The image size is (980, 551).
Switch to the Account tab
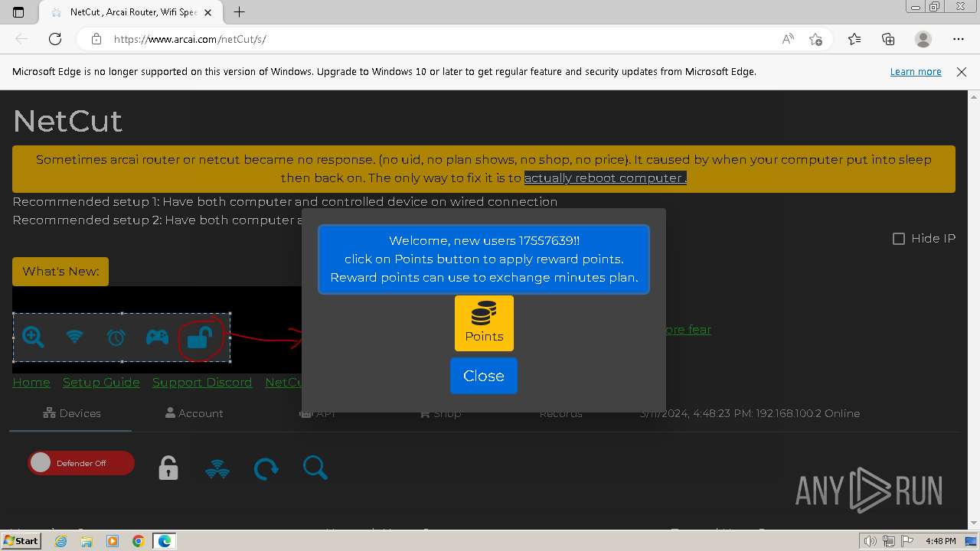[194, 413]
